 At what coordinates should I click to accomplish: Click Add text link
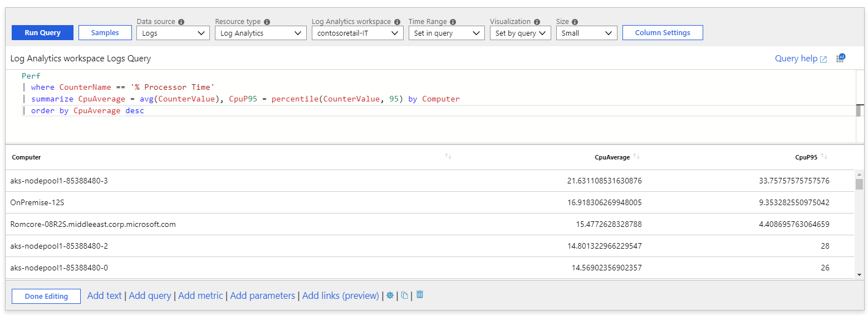(x=104, y=295)
